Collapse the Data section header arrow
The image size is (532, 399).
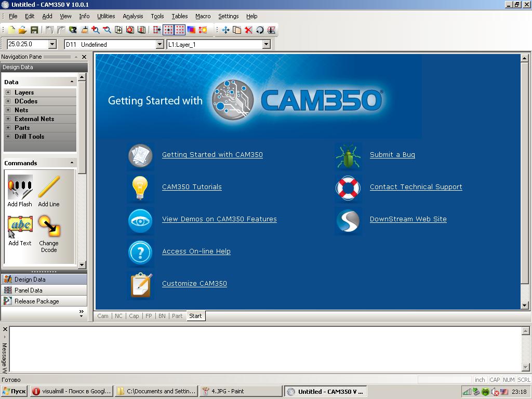click(72, 82)
